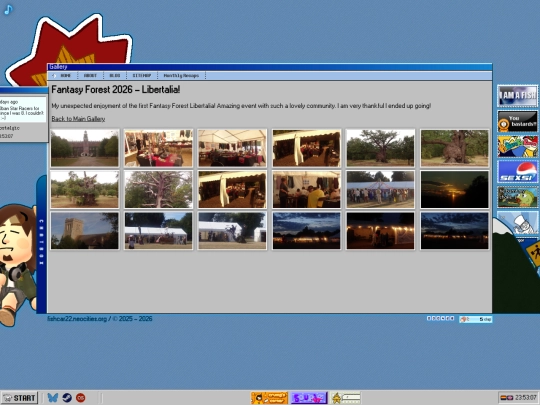This screenshot has height=405, width=540.
Task: Open the wide oak tree photo
Action: click(x=380, y=148)
